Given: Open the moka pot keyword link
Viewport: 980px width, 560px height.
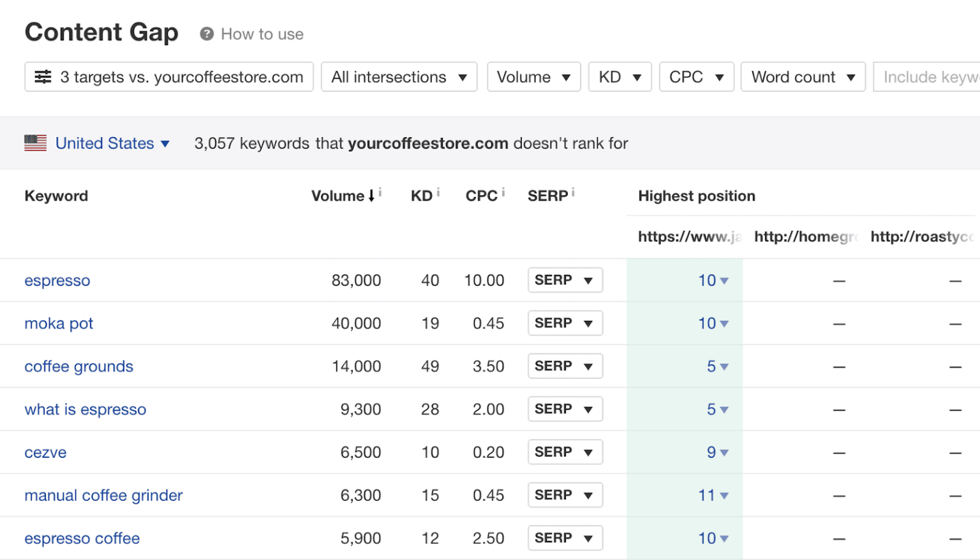Looking at the screenshot, I should point(59,323).
